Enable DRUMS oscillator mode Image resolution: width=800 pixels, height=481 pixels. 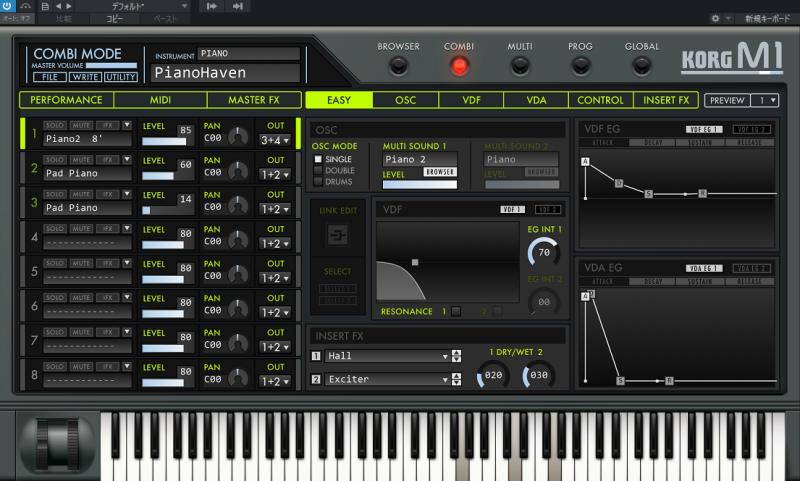click(x=319, y=183)
